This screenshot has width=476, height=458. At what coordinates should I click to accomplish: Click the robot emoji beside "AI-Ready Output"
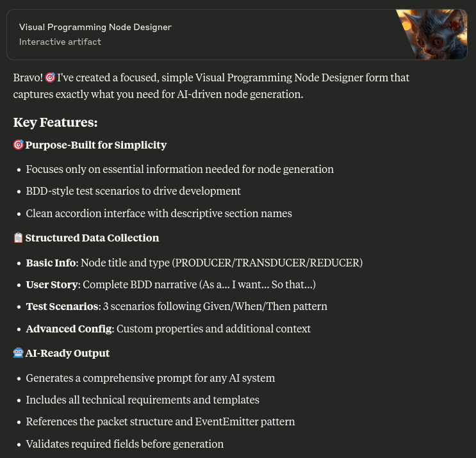[x=18, y=353]
